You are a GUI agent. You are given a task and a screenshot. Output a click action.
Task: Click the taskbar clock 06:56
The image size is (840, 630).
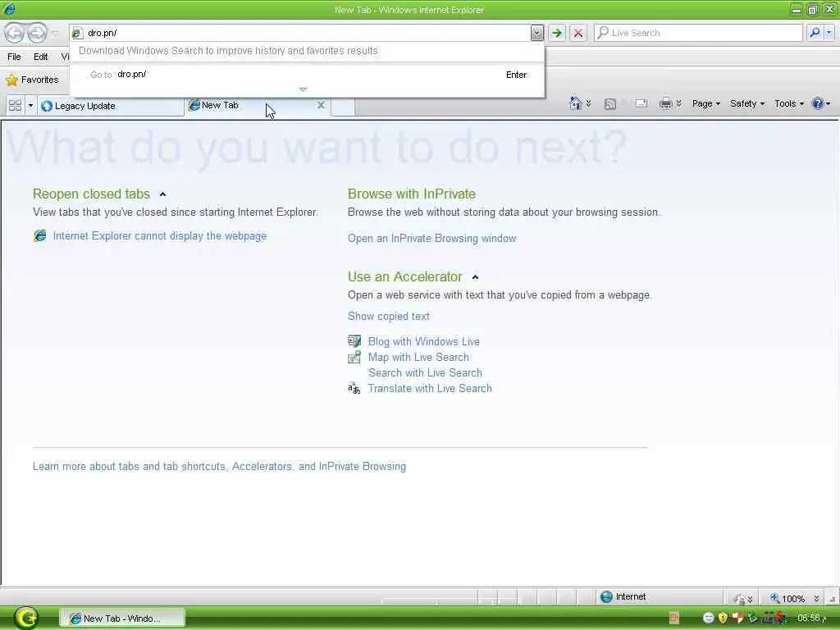point(811,619)
